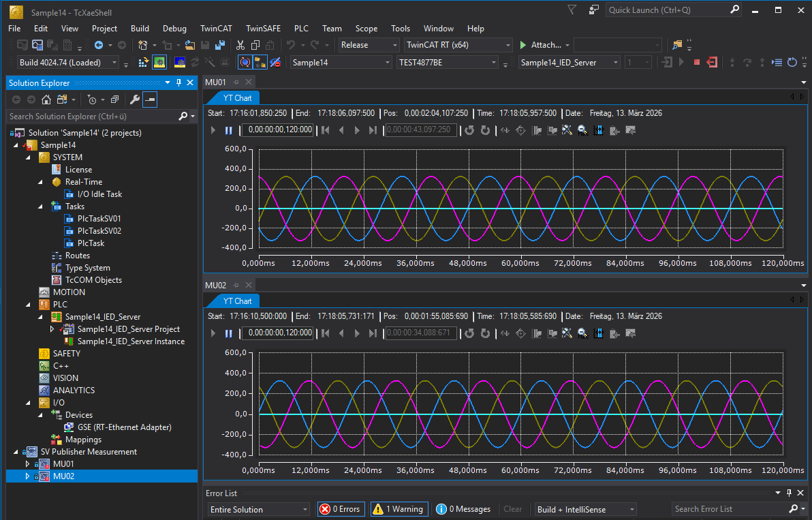Expand the Sample14_IED_Server Project node
Screen dimensions: 812x520
pyautogui.click(x=52, y=329)
